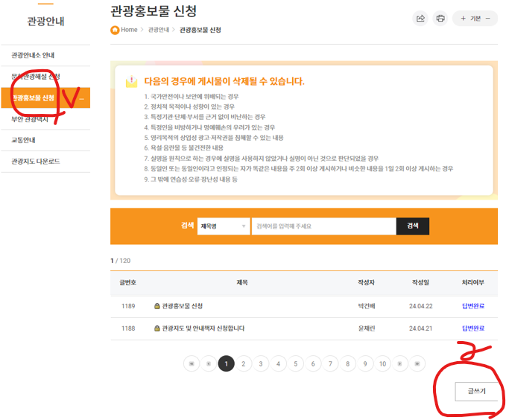Select current page 1 in pagination

[x=227, y=364]
